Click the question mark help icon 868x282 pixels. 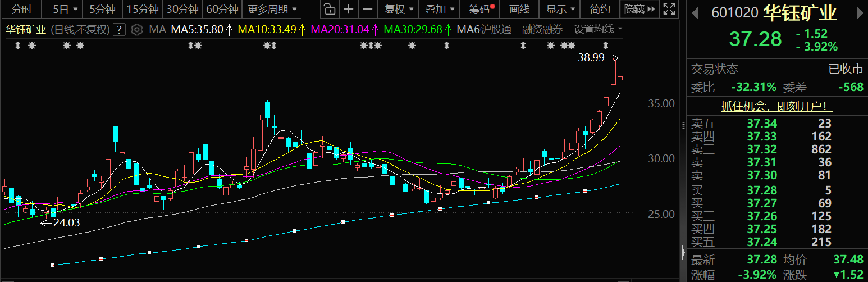pos(118,30)
